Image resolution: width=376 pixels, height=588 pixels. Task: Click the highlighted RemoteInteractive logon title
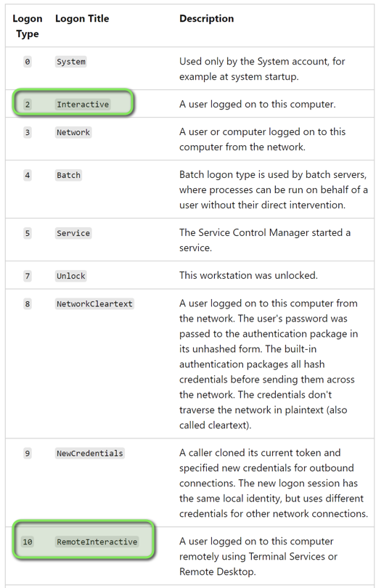(97, 542)
